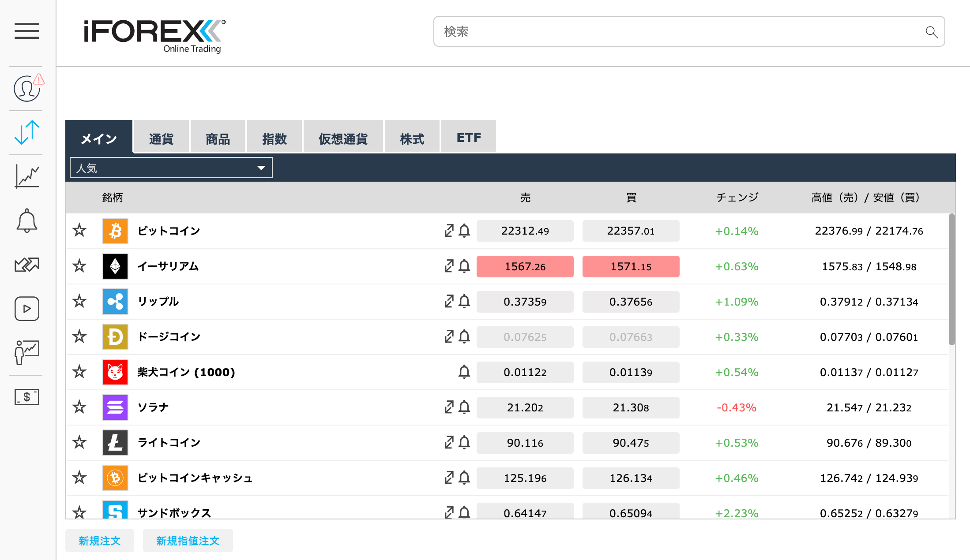The image size is (970, 560).
Task: Open notifications via the bell sidebar icon
Action: pyautogui.click(x=26, y=220)
